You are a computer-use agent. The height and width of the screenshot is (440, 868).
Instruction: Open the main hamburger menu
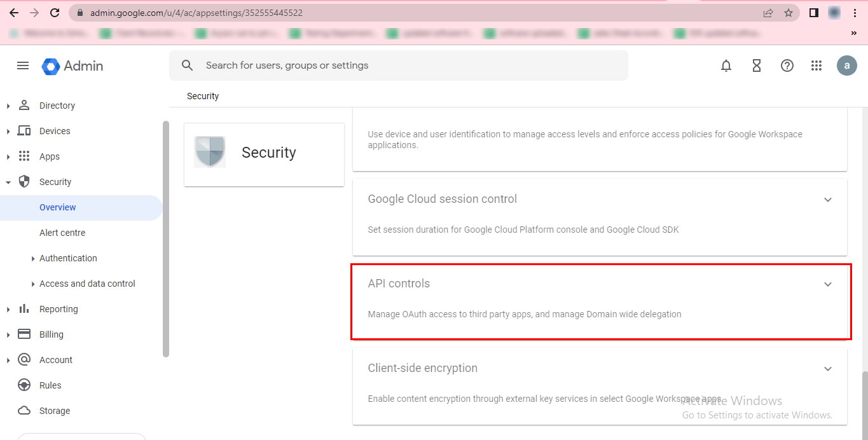(x=23, y=65)
